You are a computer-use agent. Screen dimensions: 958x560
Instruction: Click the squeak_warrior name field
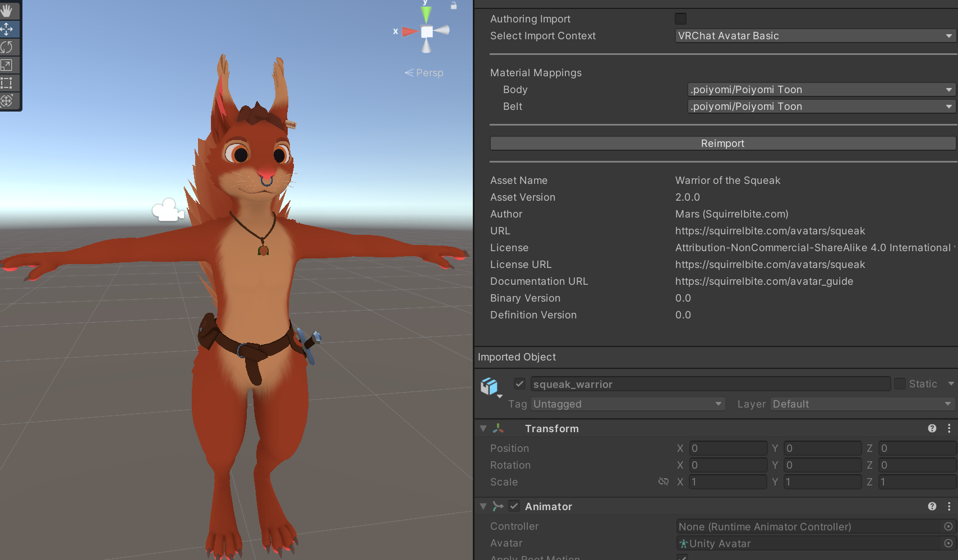pos(710,384)
